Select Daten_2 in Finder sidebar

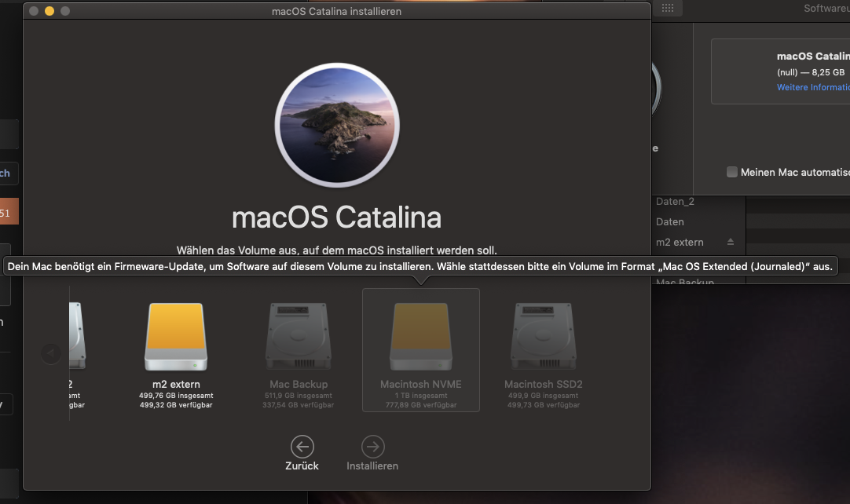point(675,202)
